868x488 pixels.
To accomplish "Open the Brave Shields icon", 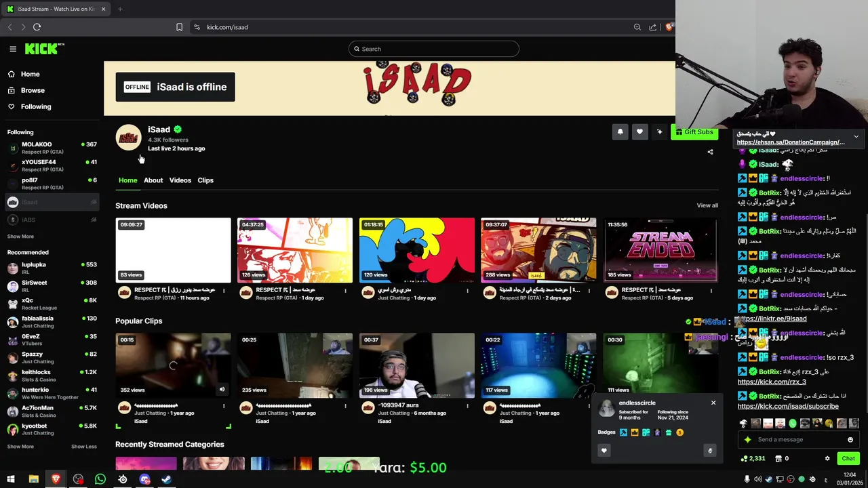I will [x=669, y=27].
